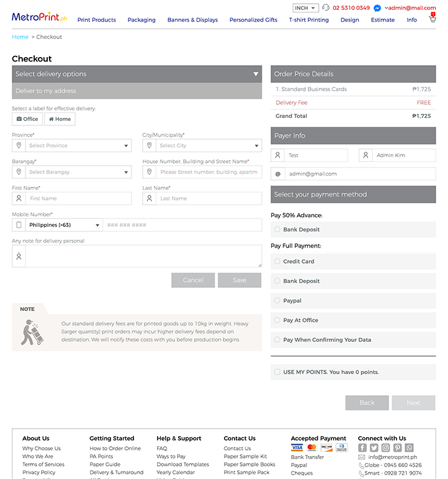Expand the Select City dropdown
448x479 pixels.
pyautogui.click(x=202, y=146)
